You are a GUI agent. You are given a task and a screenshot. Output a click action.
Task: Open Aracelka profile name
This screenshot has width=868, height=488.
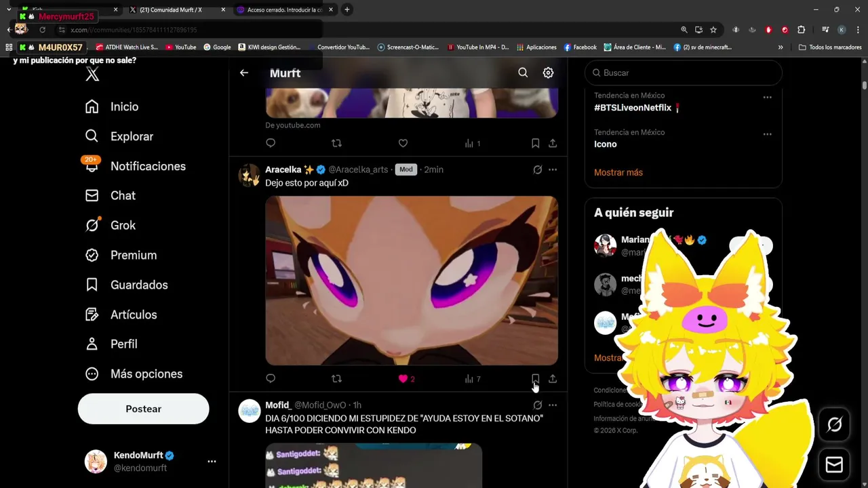(283, 169)
